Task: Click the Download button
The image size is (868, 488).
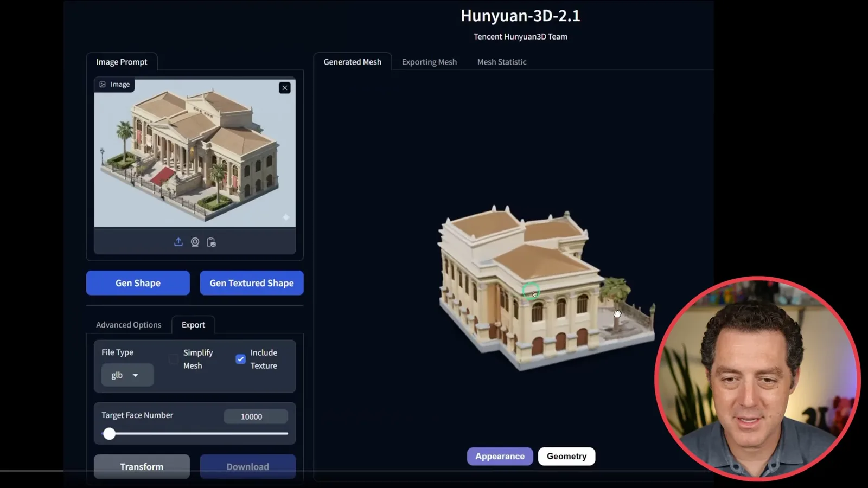Action: (248, 466)
